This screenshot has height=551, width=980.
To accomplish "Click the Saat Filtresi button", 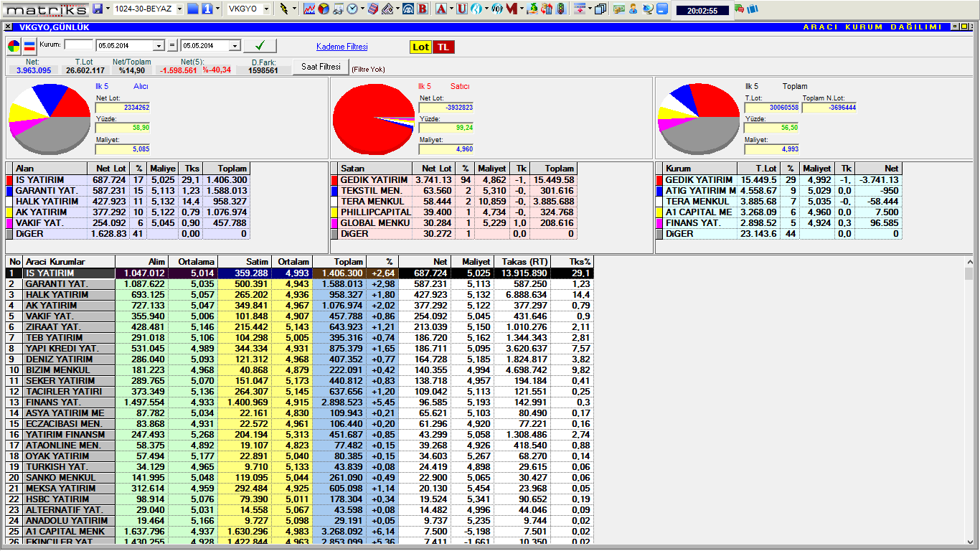I will (320, 67).
